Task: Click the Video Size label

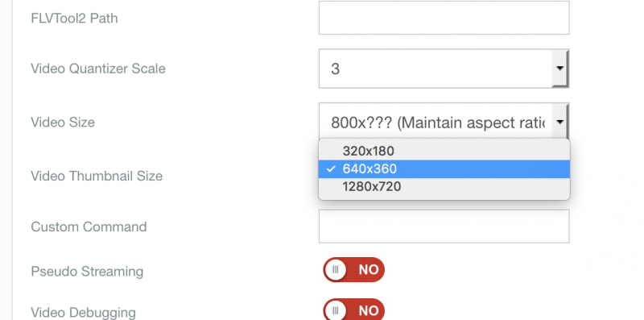Action: pos(63,123)
